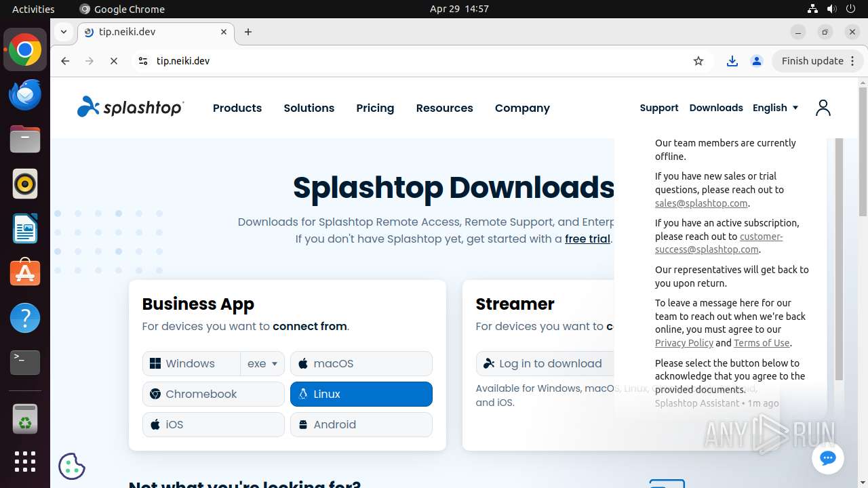Viewport: 868px width, 488px height.
Task: Download Business App for Linux
Action: 361,394
